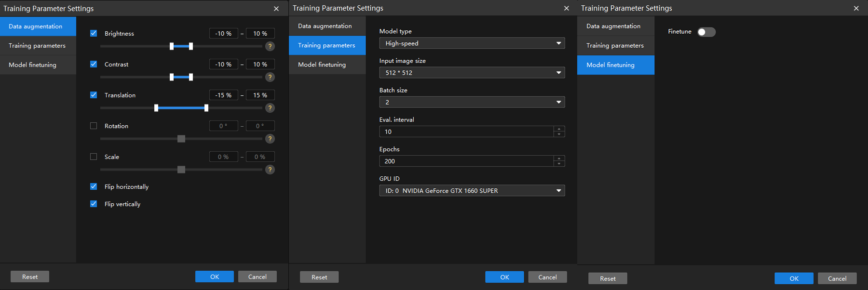
Task: Click the Rotation slider handle
Action: click(x=181, y=139)
